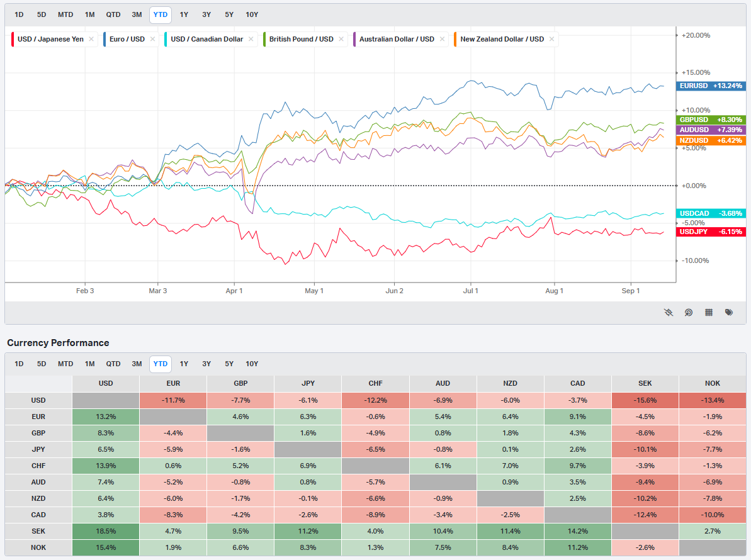Click the Currency Performance heading
Screen dimensions: 751x560
[x=58, y=343]
